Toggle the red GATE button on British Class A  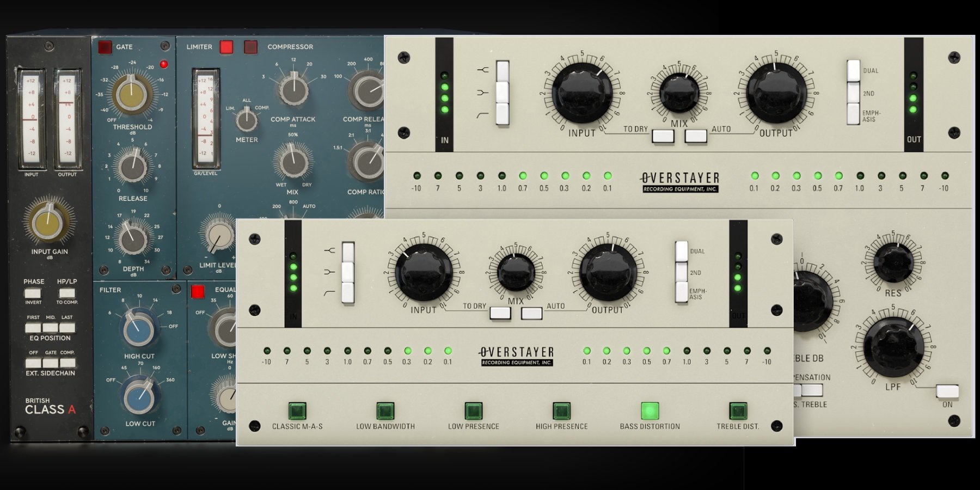105,47
